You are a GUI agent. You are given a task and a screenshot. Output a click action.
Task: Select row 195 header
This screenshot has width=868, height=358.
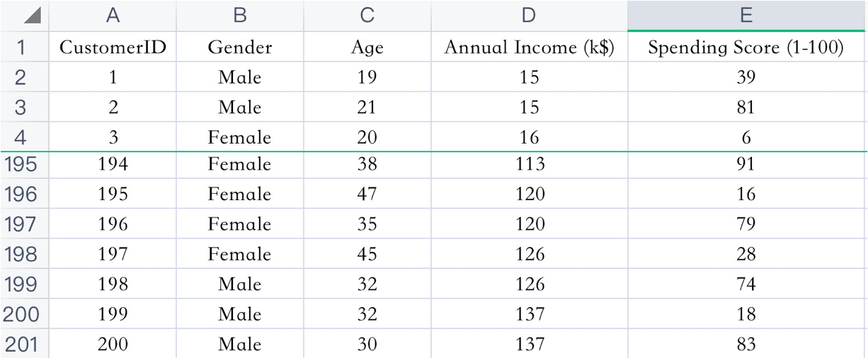21,164
